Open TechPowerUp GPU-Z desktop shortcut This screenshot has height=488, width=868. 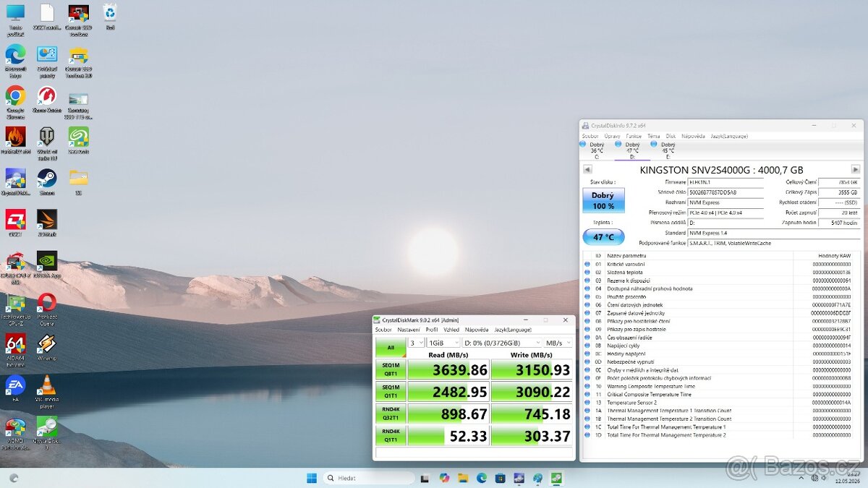click(x=15, y=309)
